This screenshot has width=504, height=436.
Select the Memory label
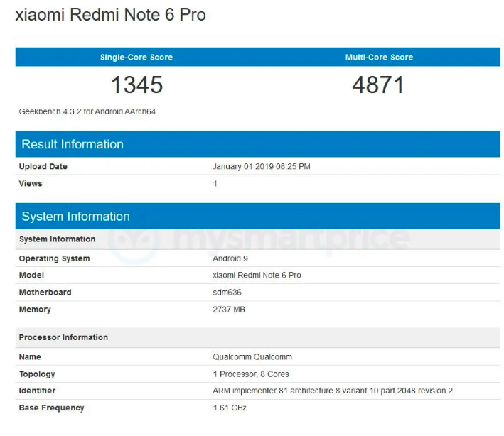click(35, 310)
